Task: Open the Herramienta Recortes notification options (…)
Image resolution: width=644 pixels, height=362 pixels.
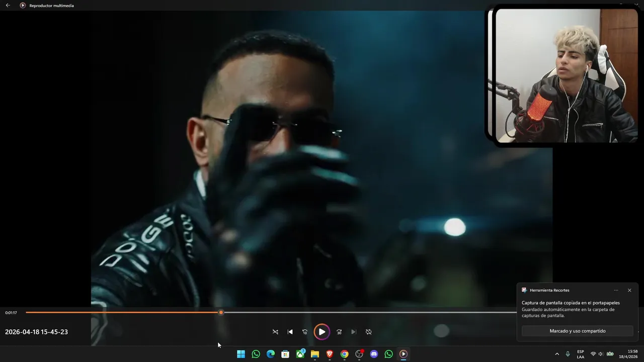Action: (616, 290)
